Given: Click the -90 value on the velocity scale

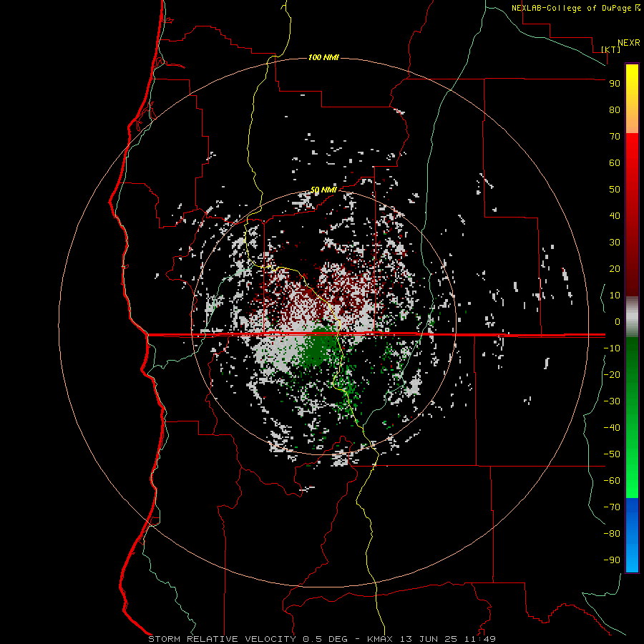Looking at the screenshot, I should click(x=612, y=560).
